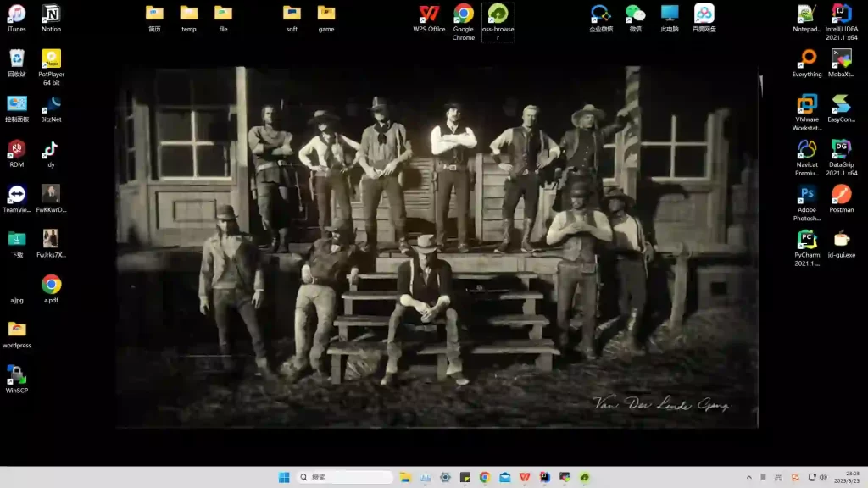Select the WinSCP shortcut
868x488 pixels.
(17, 380)
